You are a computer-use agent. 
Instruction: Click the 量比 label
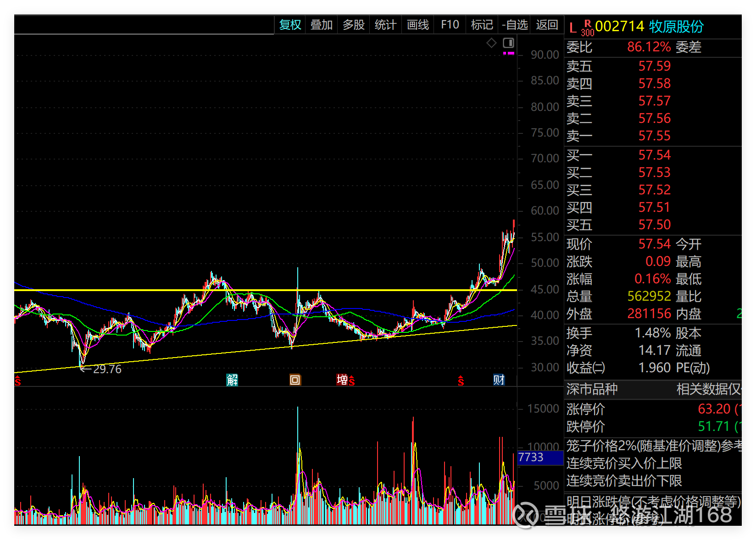[x=689, y=296]
